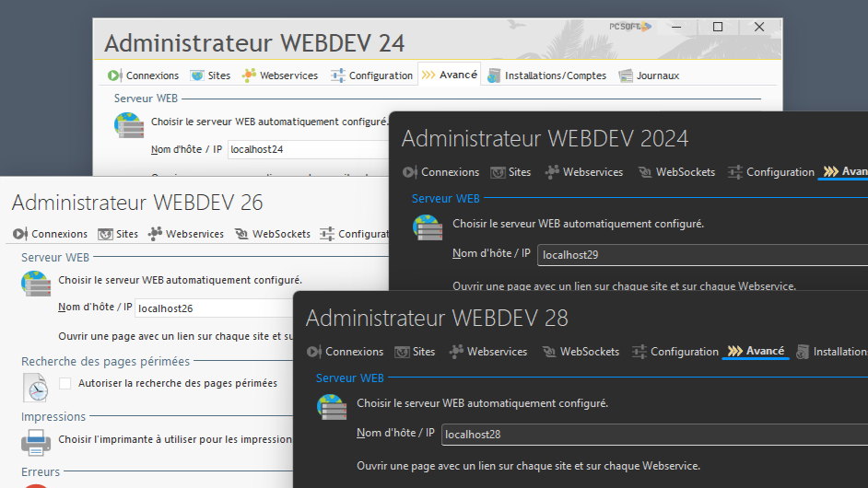
Task: Open the Sites tab in WEBDEV 24
Action: (210, 76)
